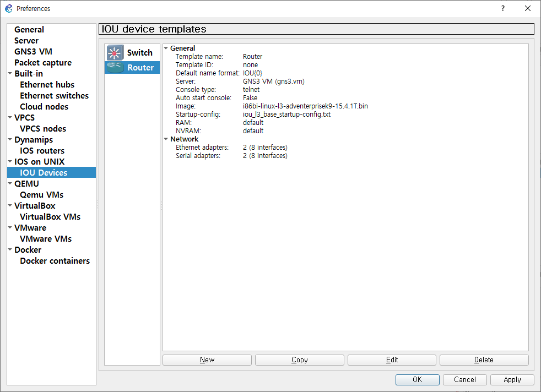
Task: Click the VPCS category label
Action: tap(24, 118)
